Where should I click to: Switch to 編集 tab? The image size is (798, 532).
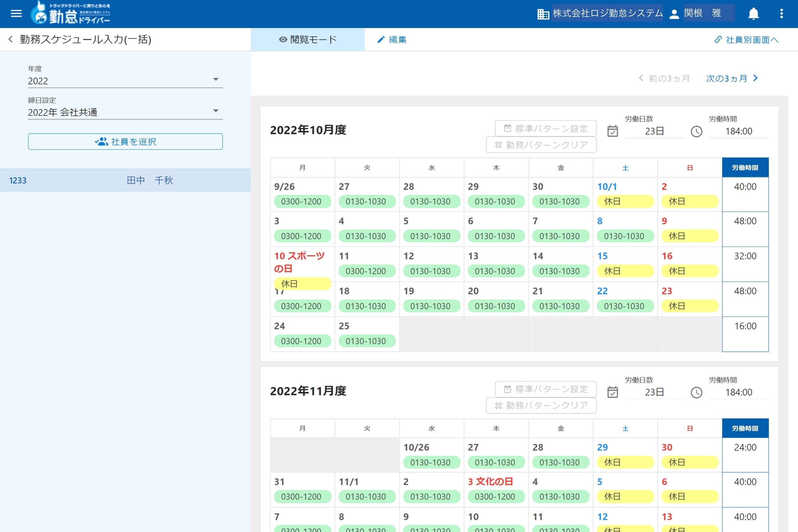click(392, 39)
